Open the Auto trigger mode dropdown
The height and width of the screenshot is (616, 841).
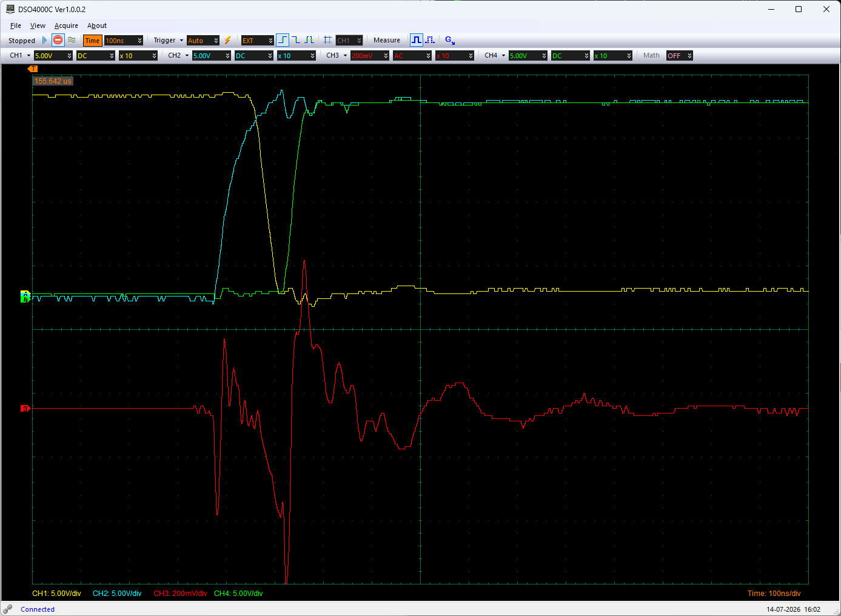coord(203,41)
